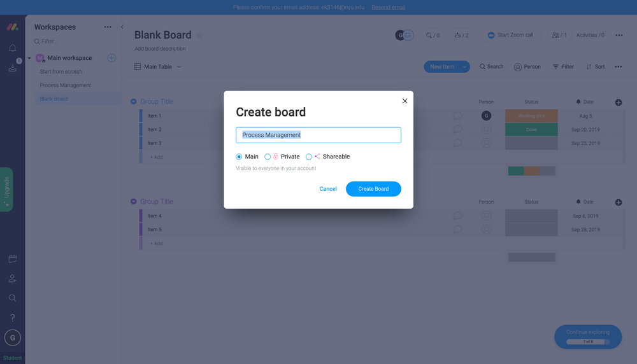Open table toolbar three-dot menu

pos(619,67)
